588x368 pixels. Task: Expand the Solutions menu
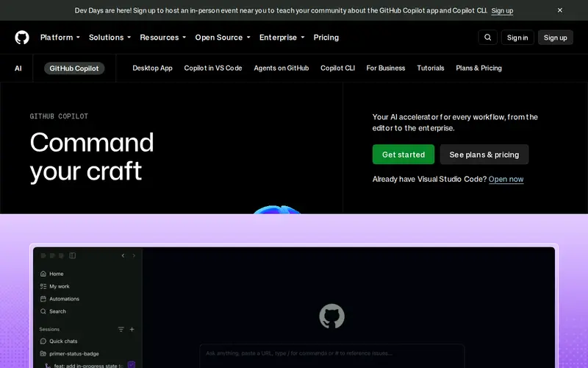110,38
